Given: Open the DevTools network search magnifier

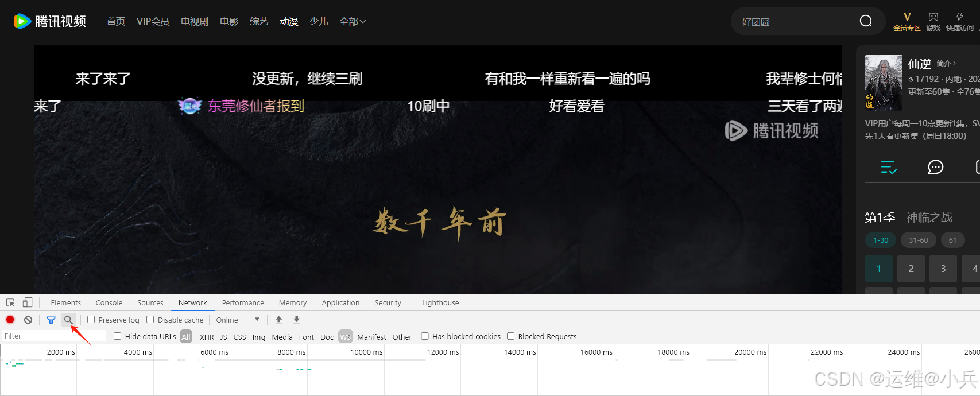Looking at the screenshot, I should [x=68, y=320].
